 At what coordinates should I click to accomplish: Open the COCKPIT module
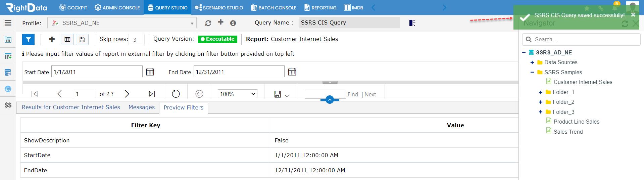point(73,7)
